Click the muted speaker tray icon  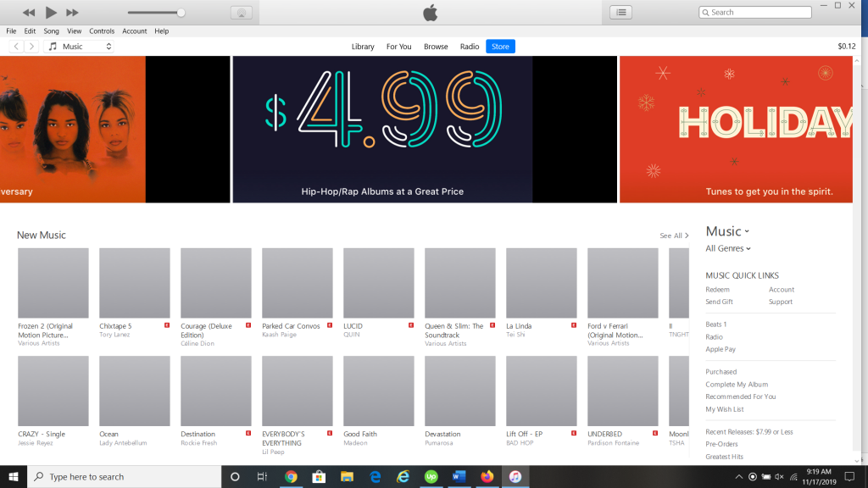[780, 477]
